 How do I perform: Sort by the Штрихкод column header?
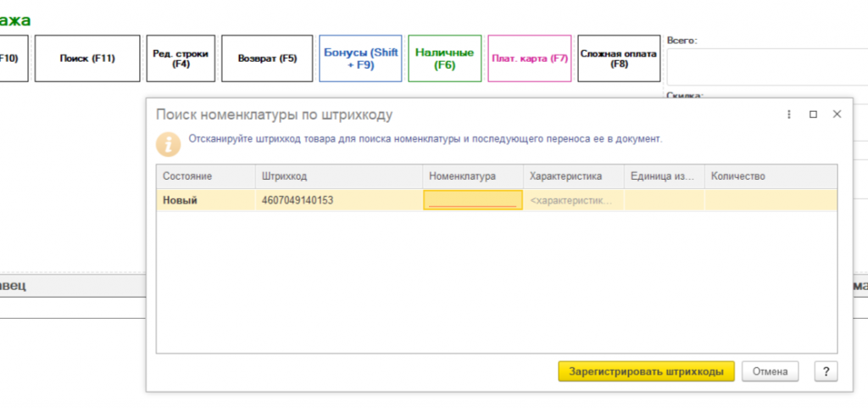[339, 176]
